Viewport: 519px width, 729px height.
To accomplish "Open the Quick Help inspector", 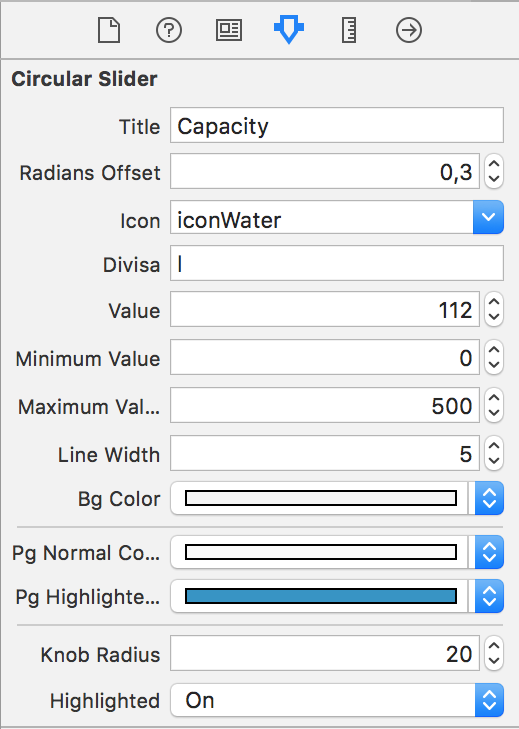I will point(169,31).
